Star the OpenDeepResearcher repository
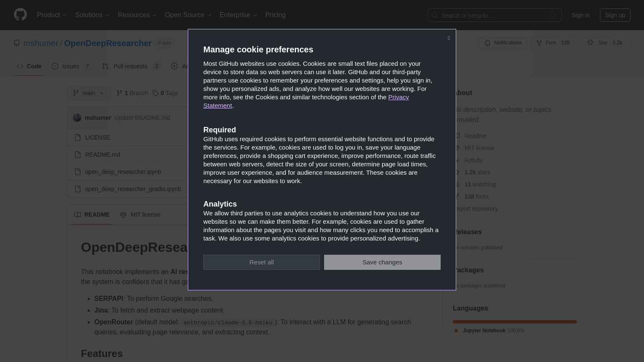 pos(605,43)
